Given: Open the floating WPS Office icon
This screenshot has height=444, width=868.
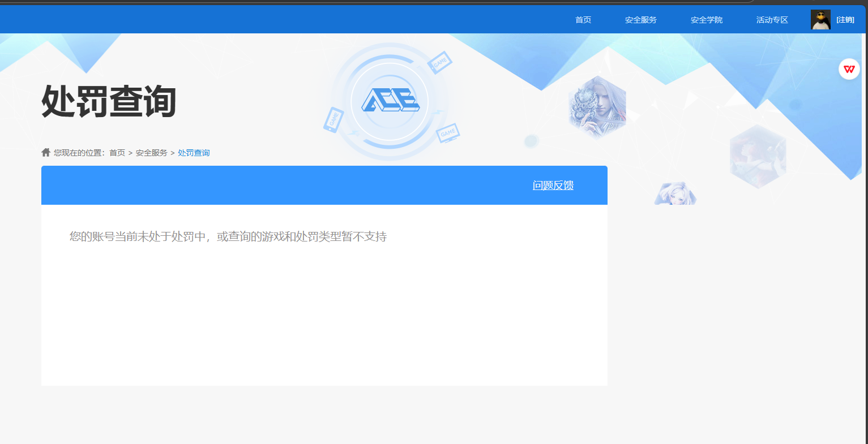Looking at the screenshot, I should pos(849,68).
